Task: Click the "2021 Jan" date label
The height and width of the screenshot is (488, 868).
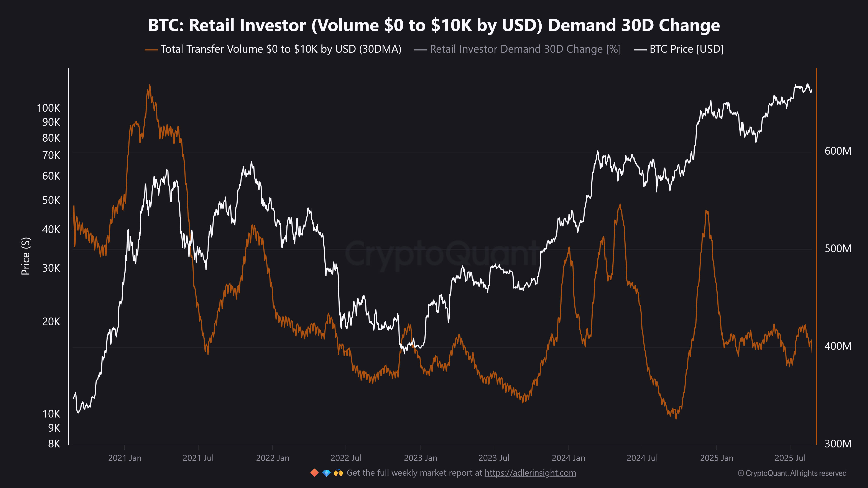Action: coord(125,458)
